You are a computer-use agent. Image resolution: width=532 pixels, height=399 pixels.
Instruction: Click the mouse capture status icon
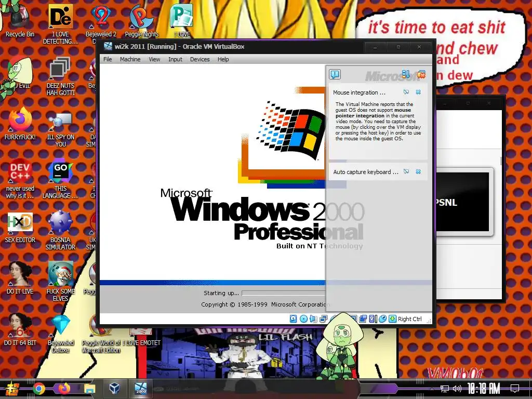pyautogui.click(x=382, y=318)
